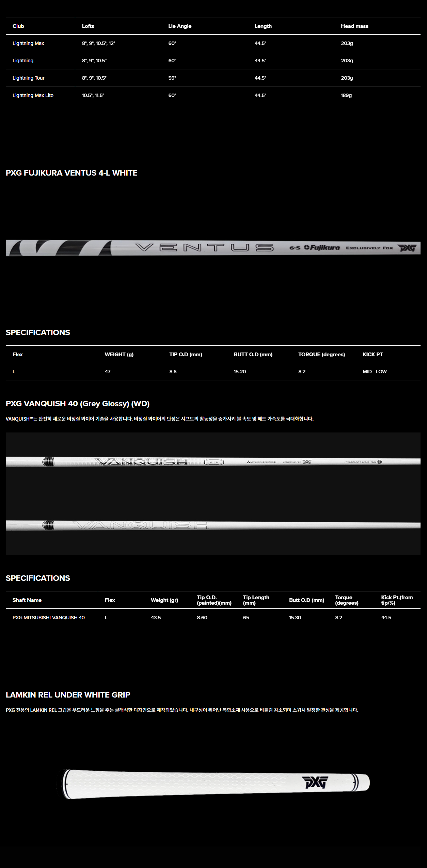
Task: Click the '44.5' kick point value
Action: point(386,618)
